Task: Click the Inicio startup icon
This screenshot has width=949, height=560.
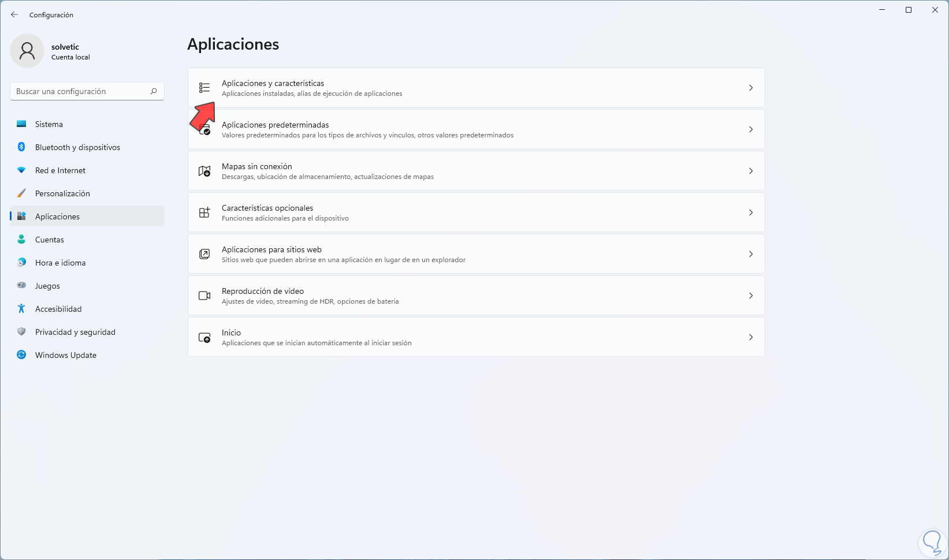Action: click(204, 337)
